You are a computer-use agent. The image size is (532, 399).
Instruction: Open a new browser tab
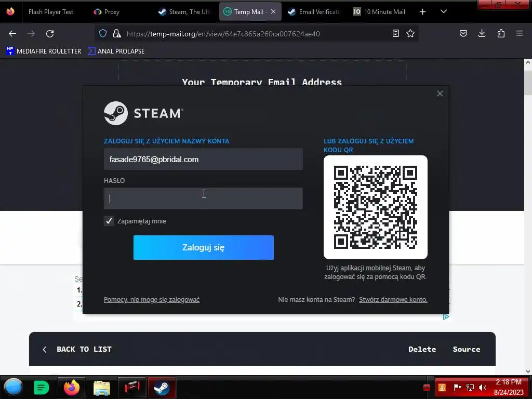coord(423,12)
